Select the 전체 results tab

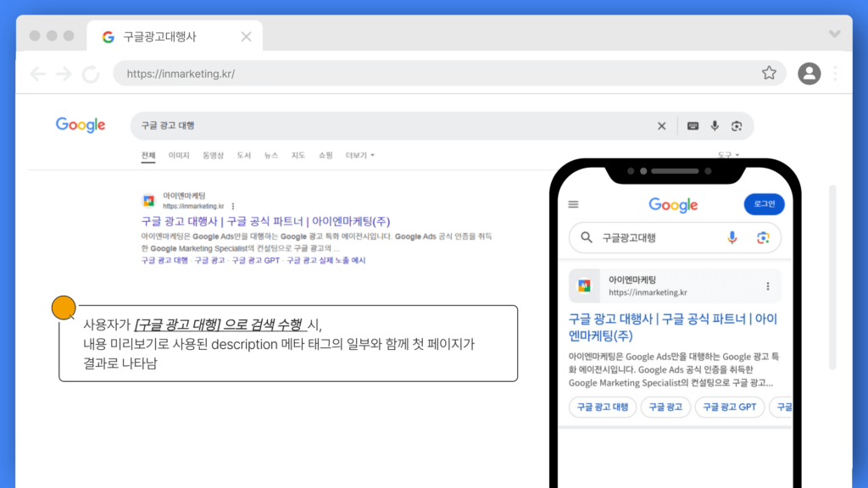(147, 156)
